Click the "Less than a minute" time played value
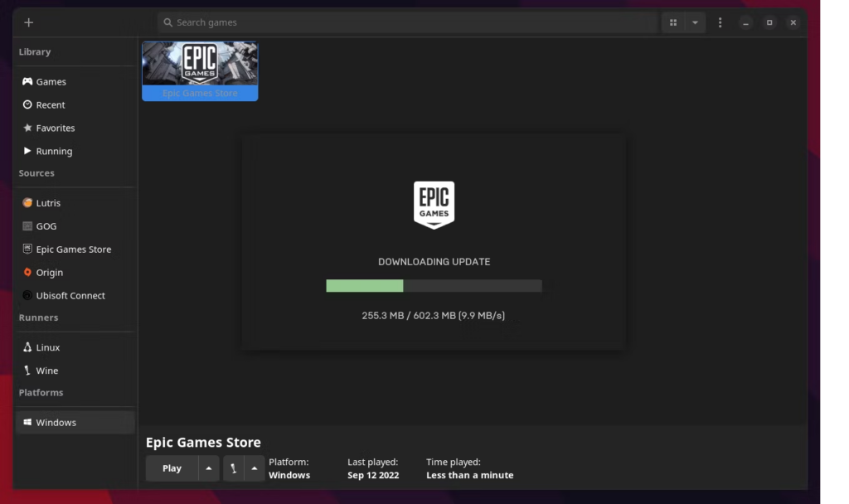 470,475
